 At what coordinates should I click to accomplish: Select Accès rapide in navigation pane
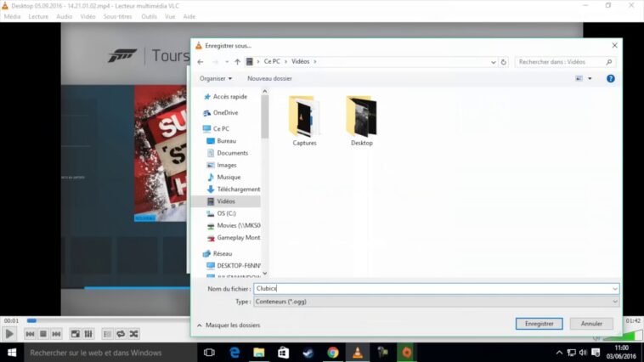click(226, 97)
